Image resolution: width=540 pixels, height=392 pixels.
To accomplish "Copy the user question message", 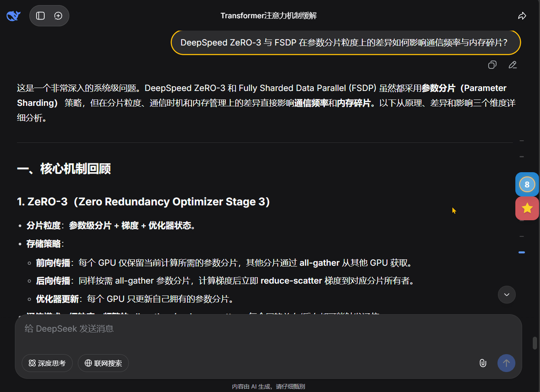I will coord(492,65).
